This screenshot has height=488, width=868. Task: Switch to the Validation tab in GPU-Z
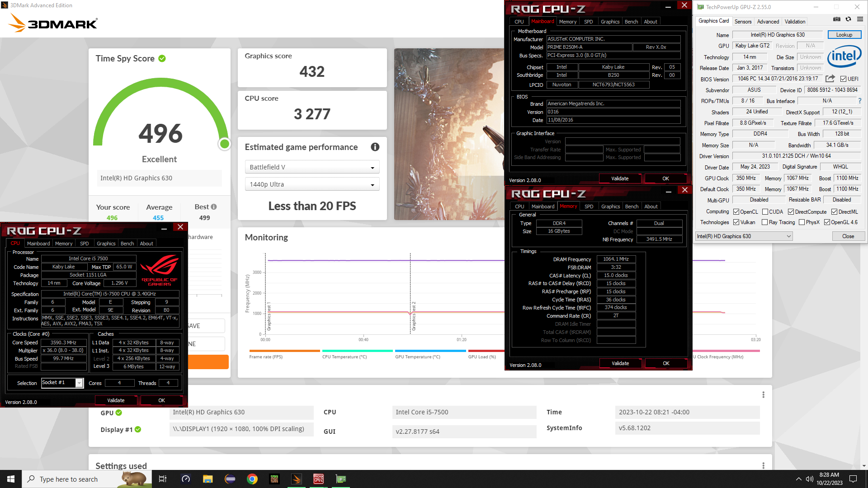pyautogui.click(x=795, y=22)
